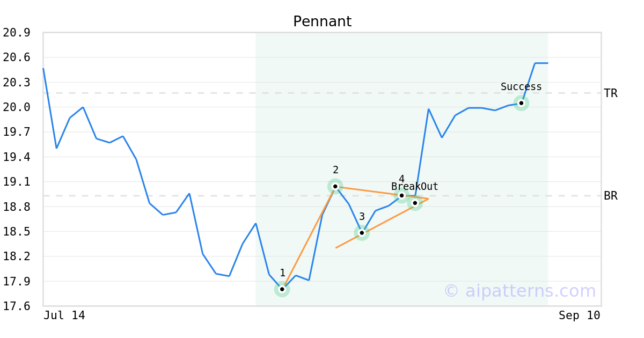Click the 20.9 price axis label
The width and height of the screenshot is (644, 338).
(16, 33)
